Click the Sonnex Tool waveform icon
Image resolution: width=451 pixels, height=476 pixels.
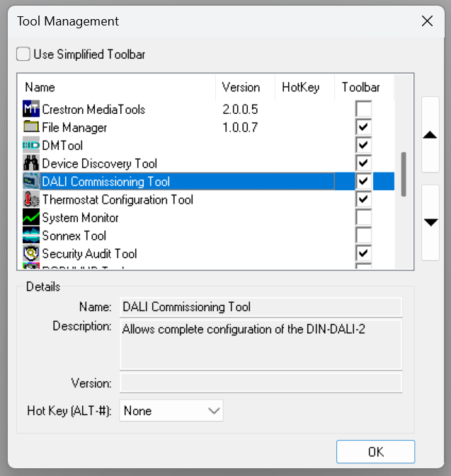31,235
